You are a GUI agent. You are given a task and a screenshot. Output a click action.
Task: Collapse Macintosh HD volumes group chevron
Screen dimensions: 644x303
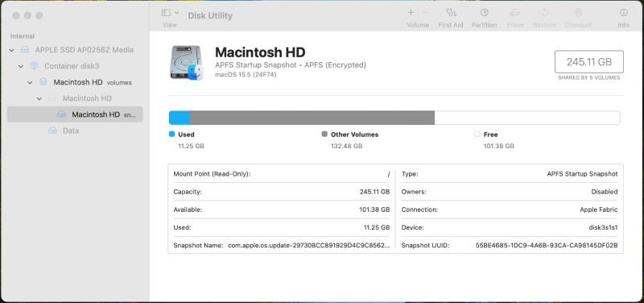tap(30, 82)
